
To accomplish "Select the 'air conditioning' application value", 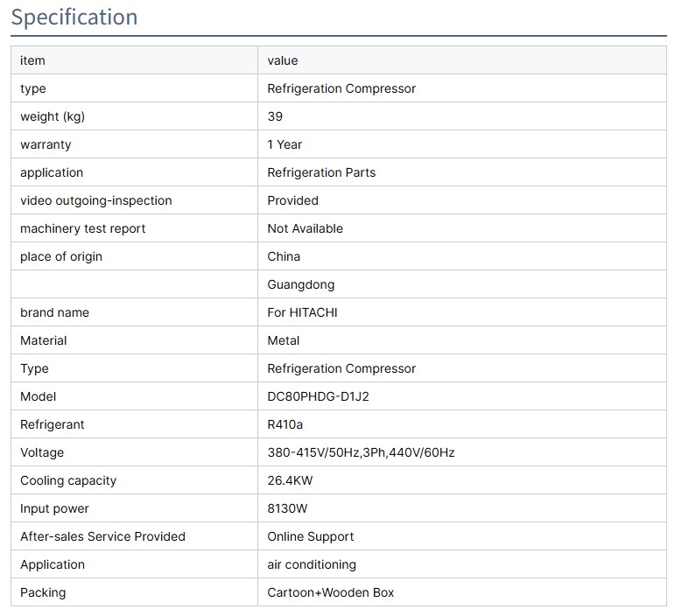I will click(312, 564).
